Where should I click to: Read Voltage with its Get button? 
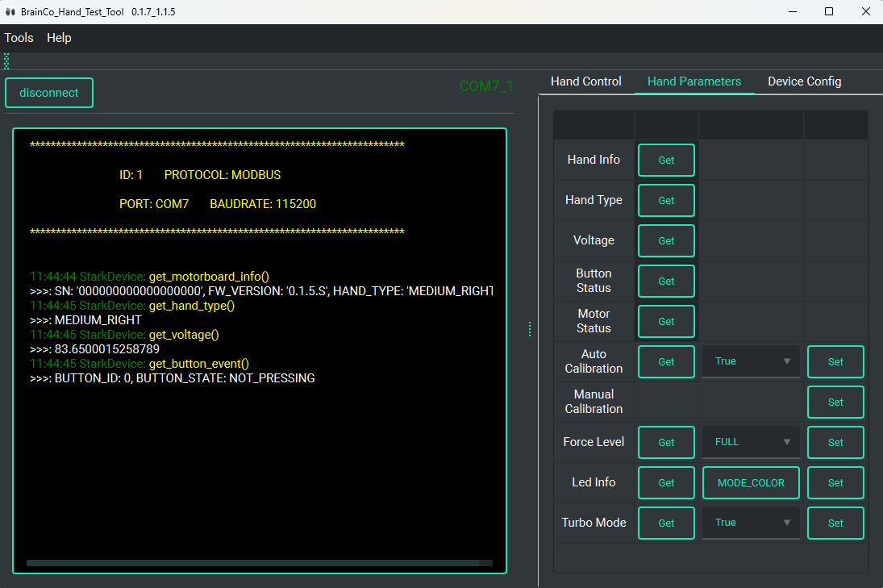[x=666, y=240]
